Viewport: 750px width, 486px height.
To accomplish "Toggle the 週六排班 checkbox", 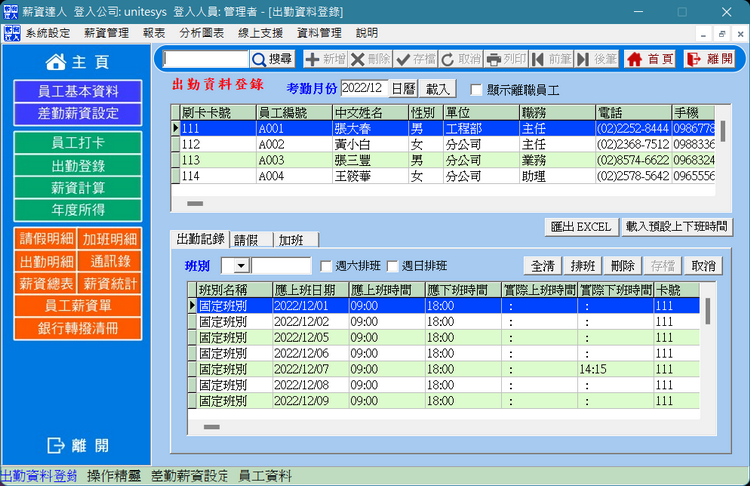I will [325, 266].
